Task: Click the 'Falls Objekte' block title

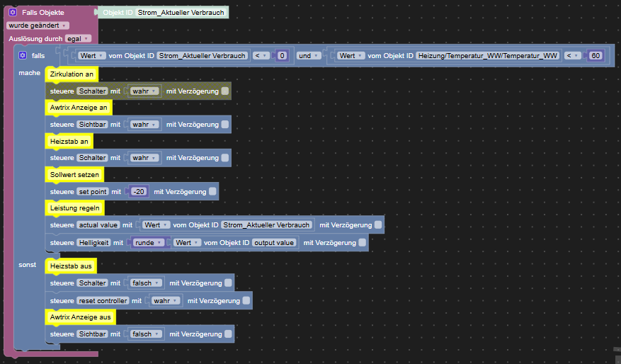Action: [42, 12]
